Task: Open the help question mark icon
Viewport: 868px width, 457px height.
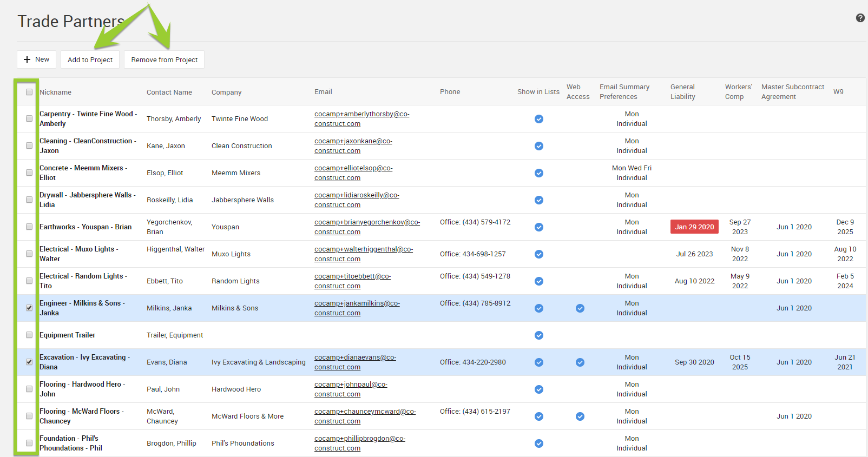Action: pyautogui.click(x=860, y=18)
